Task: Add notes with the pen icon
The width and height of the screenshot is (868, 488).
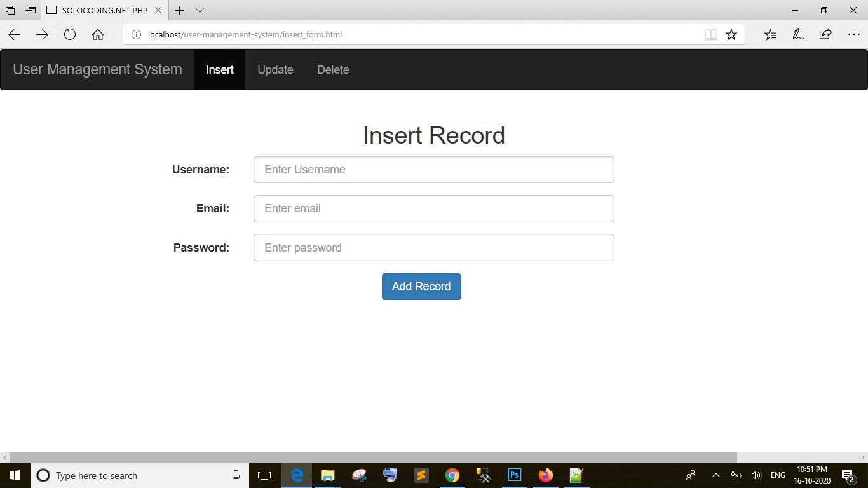Action: (x=798, y=35)
